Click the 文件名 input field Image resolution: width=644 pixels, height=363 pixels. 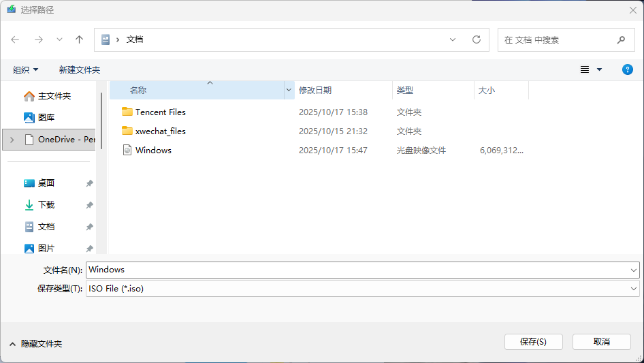coord(357,270)
